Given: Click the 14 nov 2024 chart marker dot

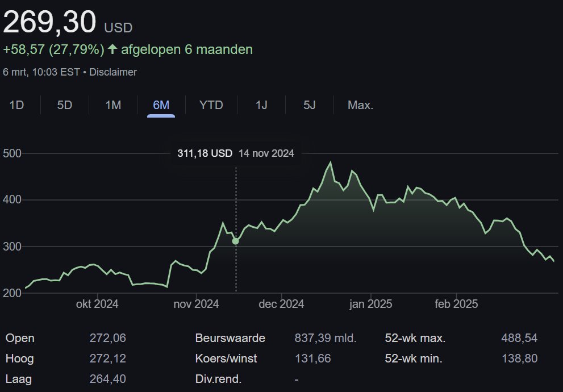Looking at the screenshot, I should click(x=236, y=241).
